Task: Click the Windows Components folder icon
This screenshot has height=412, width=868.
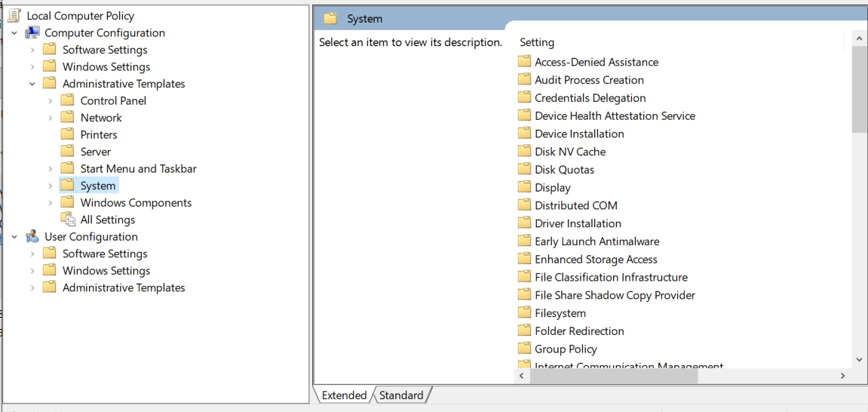Action: click(68, 203)
